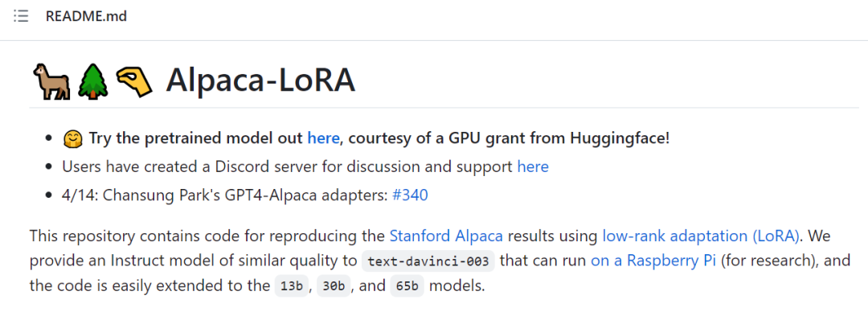Click the evergreen tree emoji in the heading
The width and height of the screenshot is (868, 312).
[92, 81]
